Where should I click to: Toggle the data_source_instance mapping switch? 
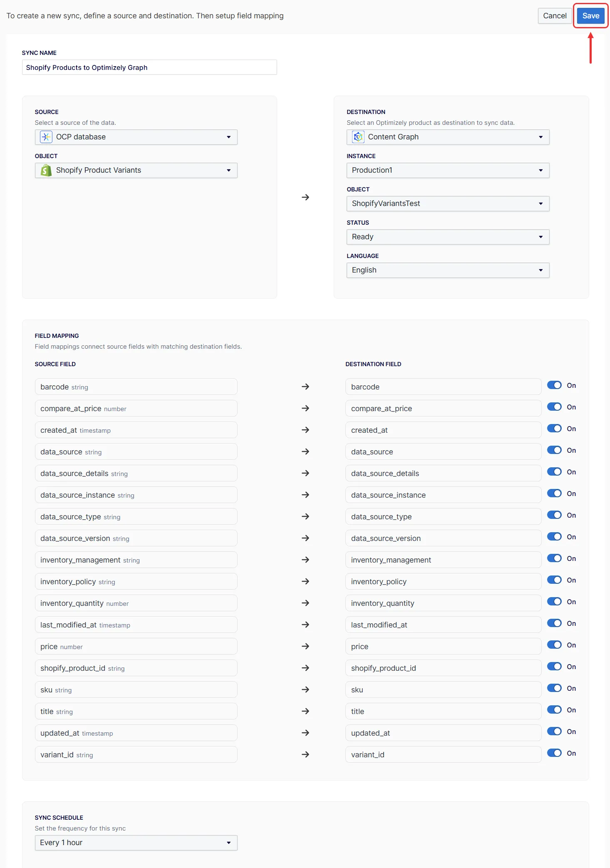pos(554,494)
